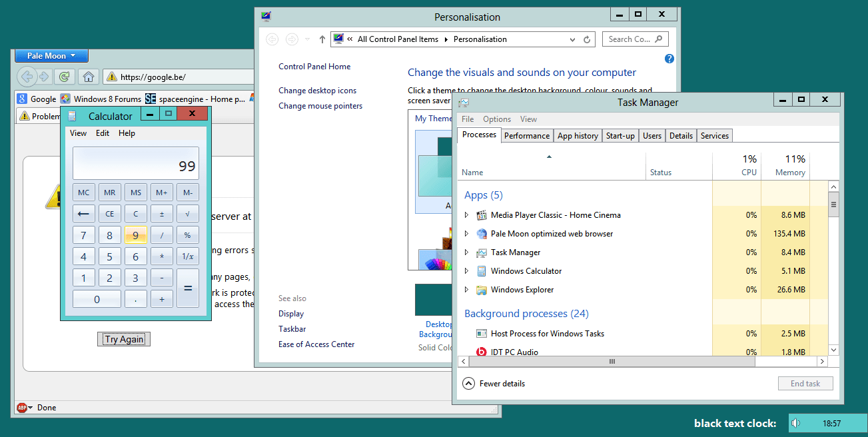The height and width of the screenshot is (437, 868).
Task: Click the system tray volume speaker icon
Action: tap(796, 423)
